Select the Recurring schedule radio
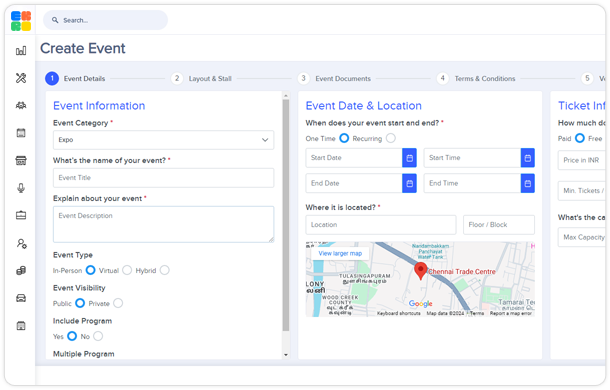The image size is (610, 390). (391, 138)
